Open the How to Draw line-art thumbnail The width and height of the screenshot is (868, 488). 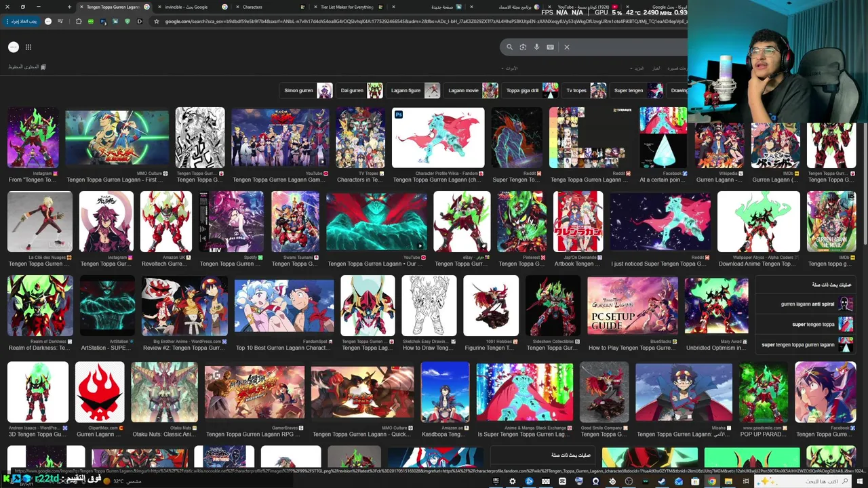tap(429, 306)
